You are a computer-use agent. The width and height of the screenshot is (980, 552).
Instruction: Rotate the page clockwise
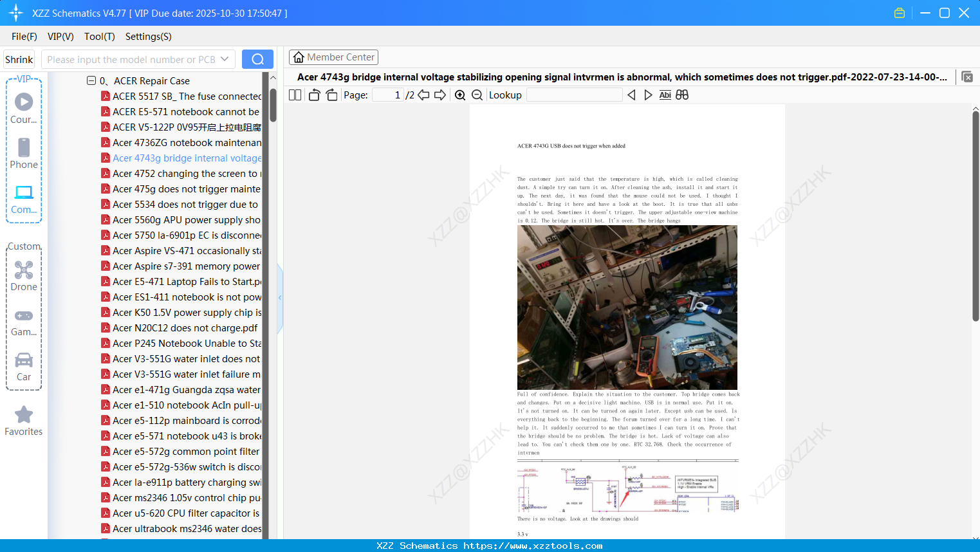[331, 95]
